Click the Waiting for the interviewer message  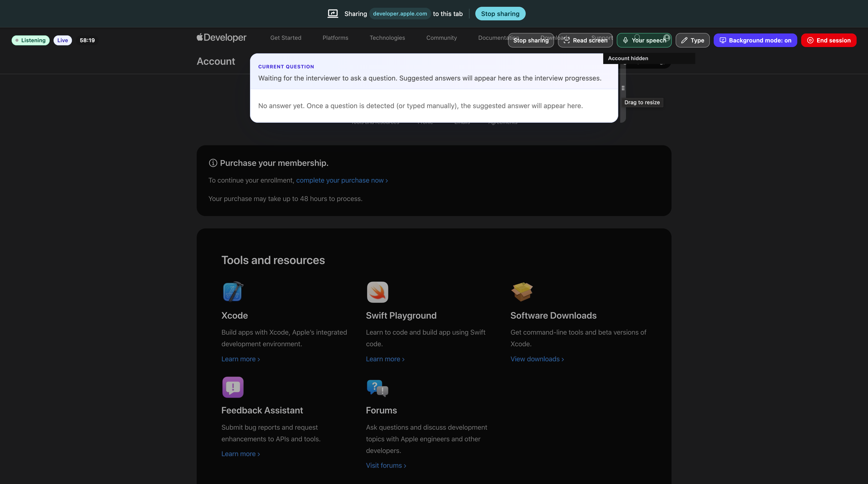tap(430, 78)
